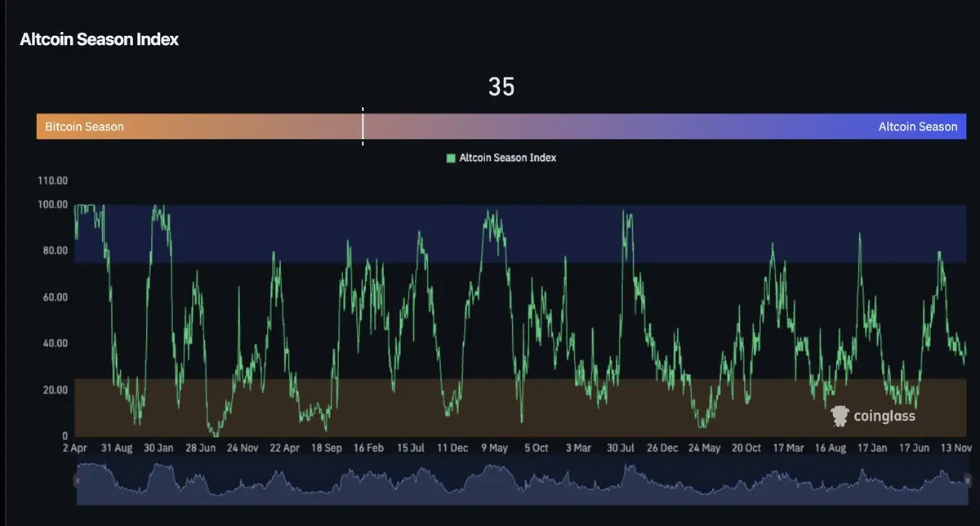Viewport: 980px width, 526px height.
Task: Click the '17 Jan' x-axis date
Action: point(873,448)
